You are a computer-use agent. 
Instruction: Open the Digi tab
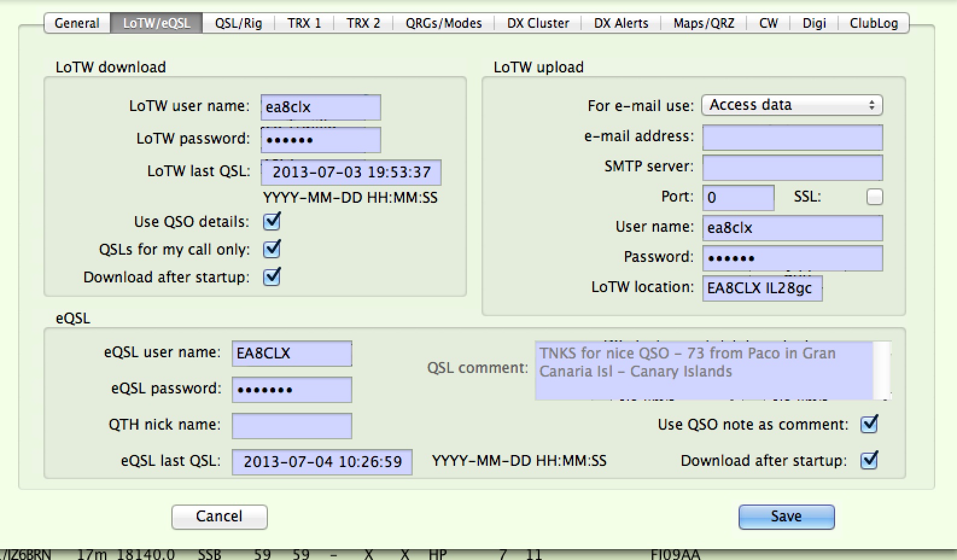point(814,24)
